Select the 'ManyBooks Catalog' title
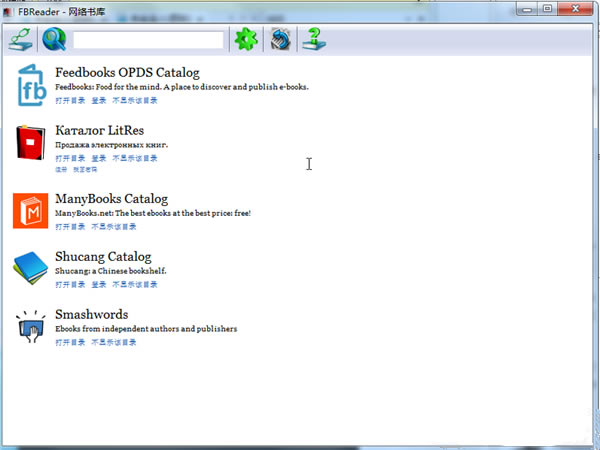The width and height of the screenshot is (600, 450). (x=111, y=199)
